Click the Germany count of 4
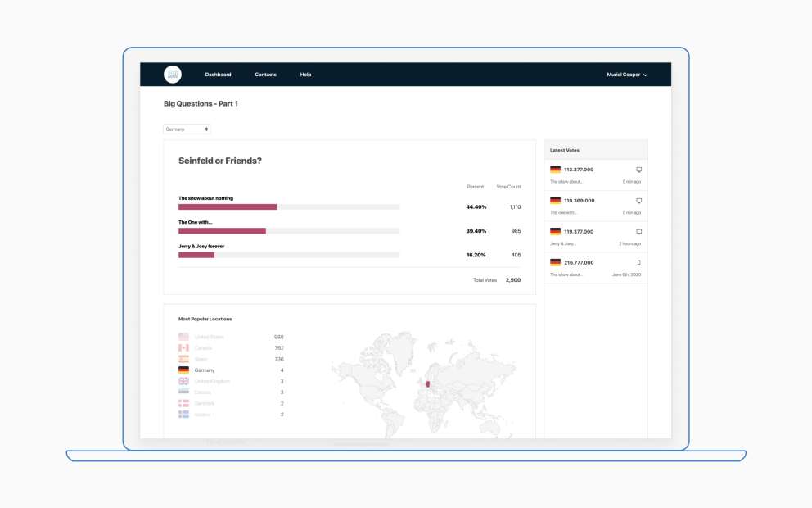This screenshot has height=508, width=812. coord(282,370)
